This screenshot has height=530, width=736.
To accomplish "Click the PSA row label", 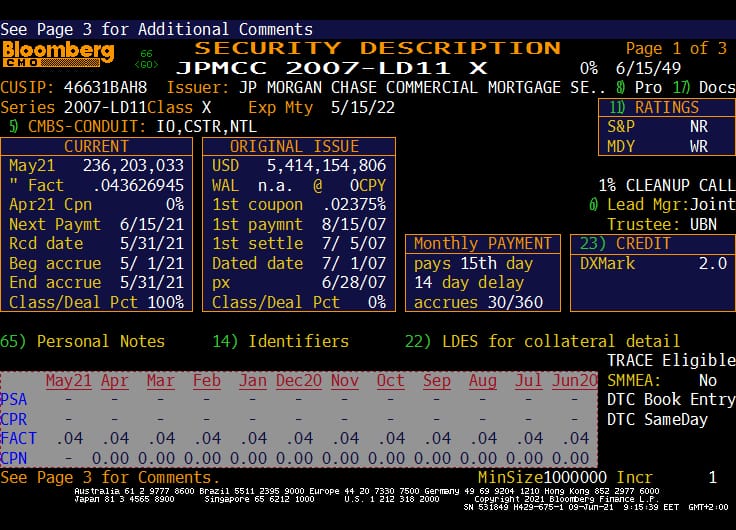I will 14,400.
